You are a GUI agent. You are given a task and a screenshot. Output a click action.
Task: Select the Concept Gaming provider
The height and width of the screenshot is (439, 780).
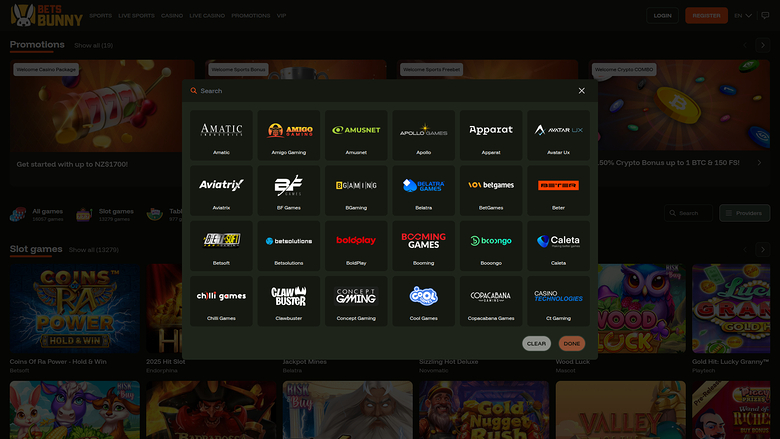tap(356, 301)
